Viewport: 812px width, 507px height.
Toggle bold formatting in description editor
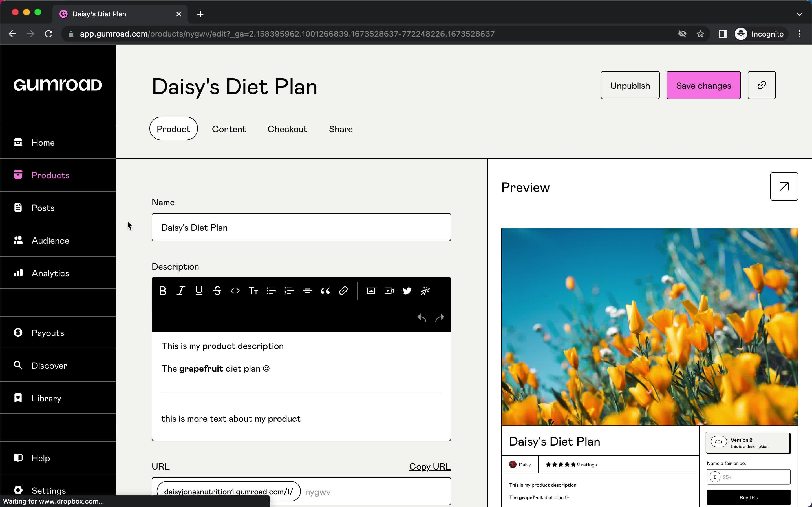pyautogui.click(x=162, y=290)
